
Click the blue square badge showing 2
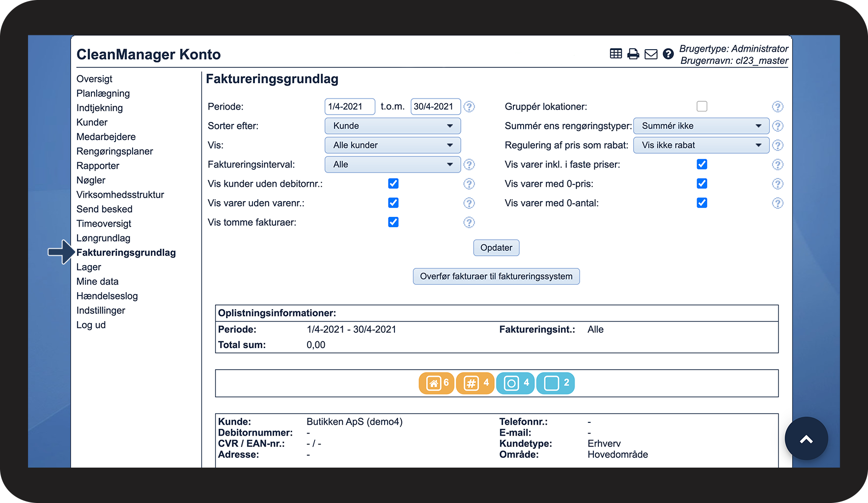tap(556, 383)
